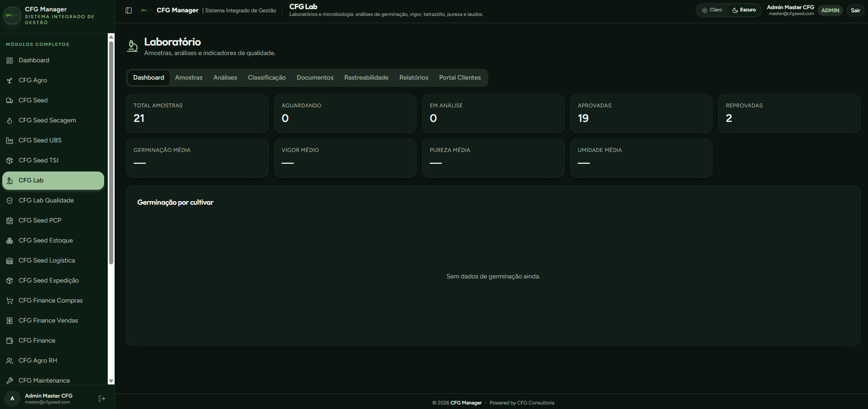Click the user avatar A in sidebar footer
Image resolution: width=868 pixels, height=409 pixels.
point(12,399)
